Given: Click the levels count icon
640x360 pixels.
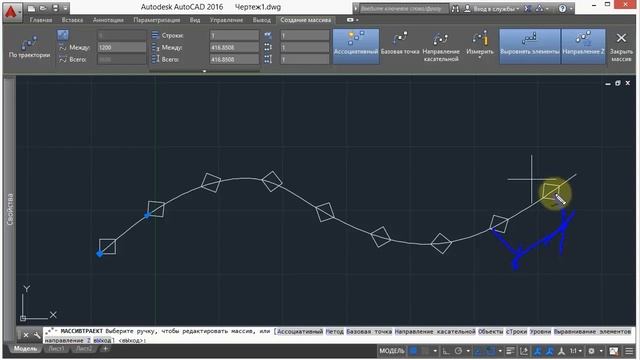Looking at the screenshot, I should [268, 36].
